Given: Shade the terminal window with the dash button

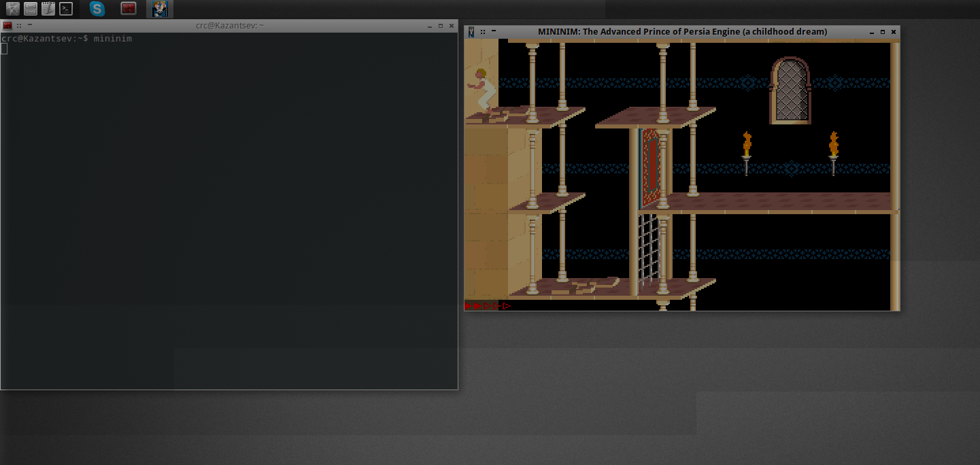Looking at the screenshot, I should 30,24.
